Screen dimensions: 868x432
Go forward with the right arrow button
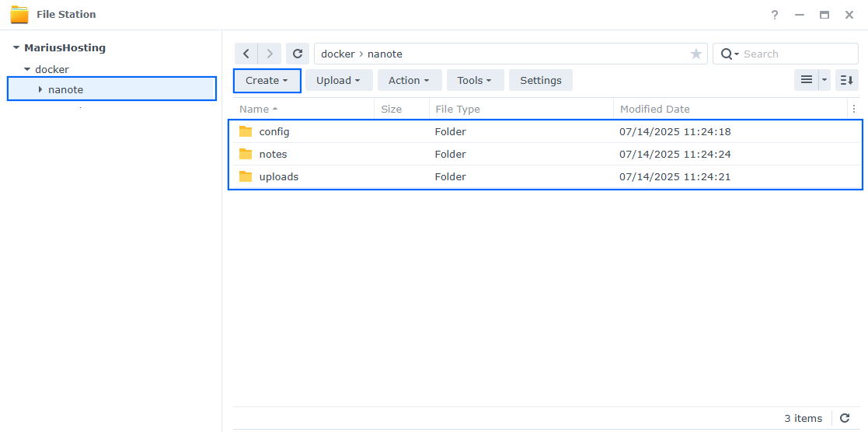point(270,54)
